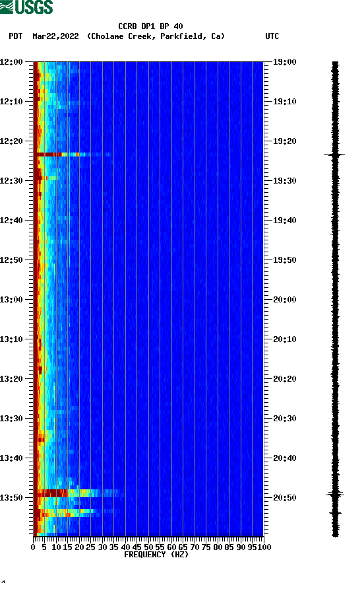
Task: Click the '20:20' UTC time label
Action: point(284,379)
